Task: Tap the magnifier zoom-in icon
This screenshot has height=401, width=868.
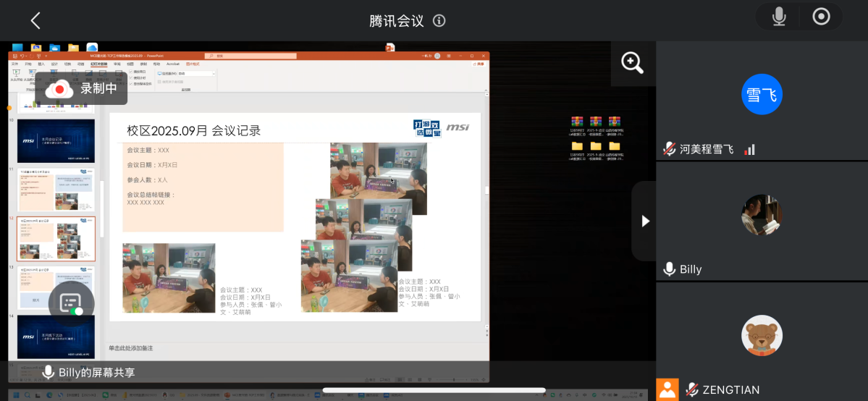Action: [632, 63]
